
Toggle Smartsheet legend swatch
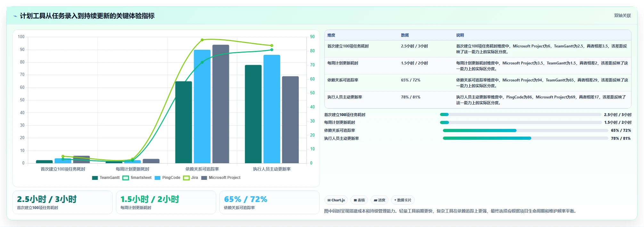(126, 178)
